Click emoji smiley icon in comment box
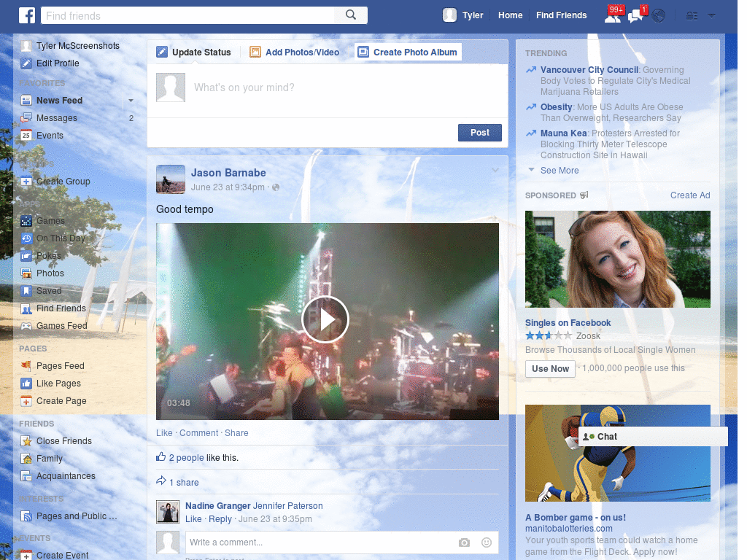 tap(487, 542)
